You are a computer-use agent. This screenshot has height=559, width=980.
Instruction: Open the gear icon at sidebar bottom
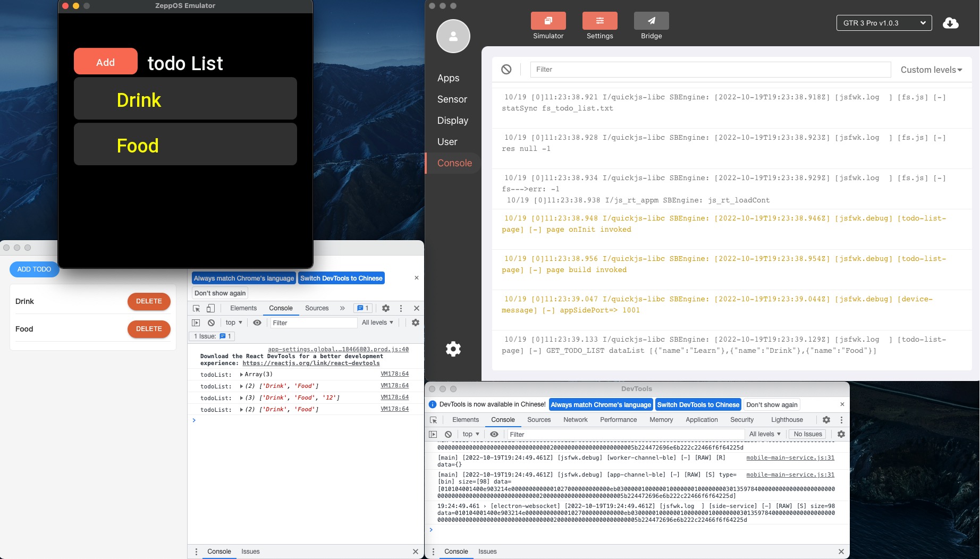coord(453,349)
